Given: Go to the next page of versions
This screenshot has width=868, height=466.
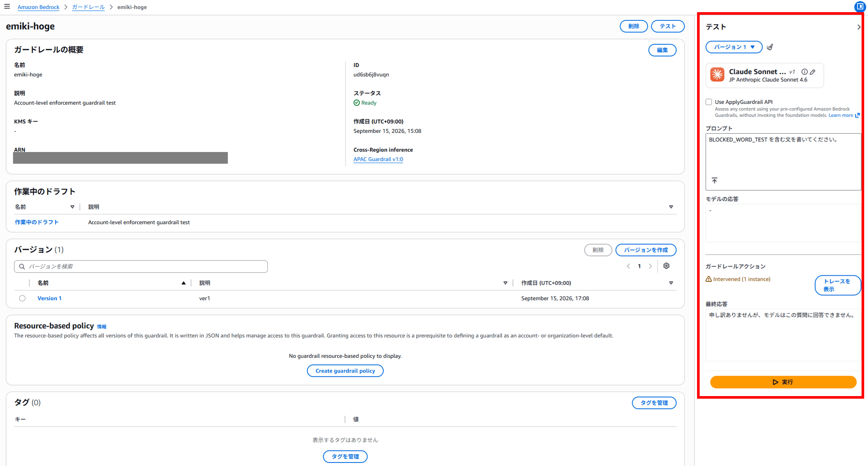Looking at the screenshot, I should pos(650,266).
